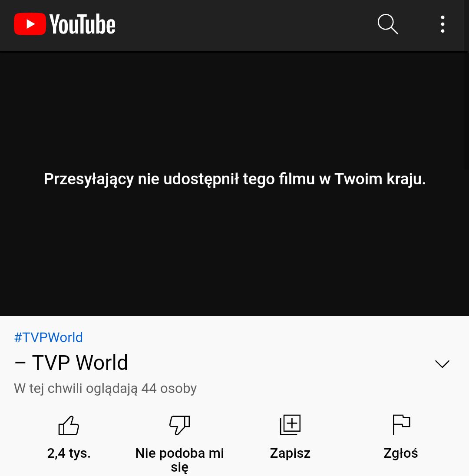Click the YouTube wordmark text
Image resolution: width=469 pixels, height=476 pixels.
(x=83, y=24)
